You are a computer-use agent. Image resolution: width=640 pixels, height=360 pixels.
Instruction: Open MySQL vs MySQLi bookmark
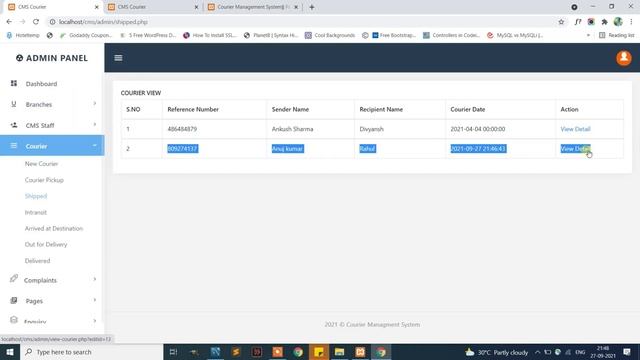pyautogui.click(x=515, y=35)
